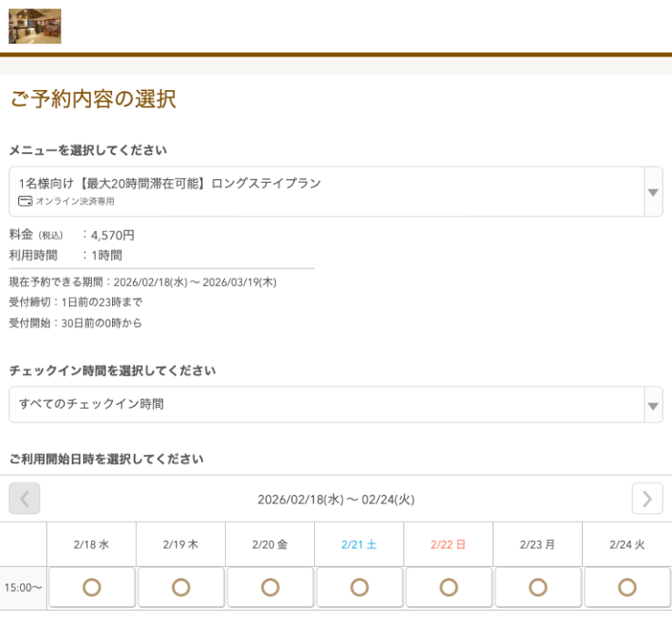Image resolution: width=672 pixels, height=619 pixels.
Task: Select 15:00 slot circle for 2/24 Tuesday
Action: [626, 587]
